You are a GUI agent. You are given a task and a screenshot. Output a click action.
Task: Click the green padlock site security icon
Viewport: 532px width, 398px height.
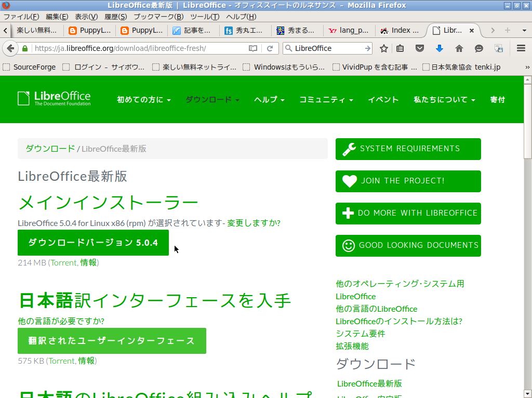pos(25,48)
